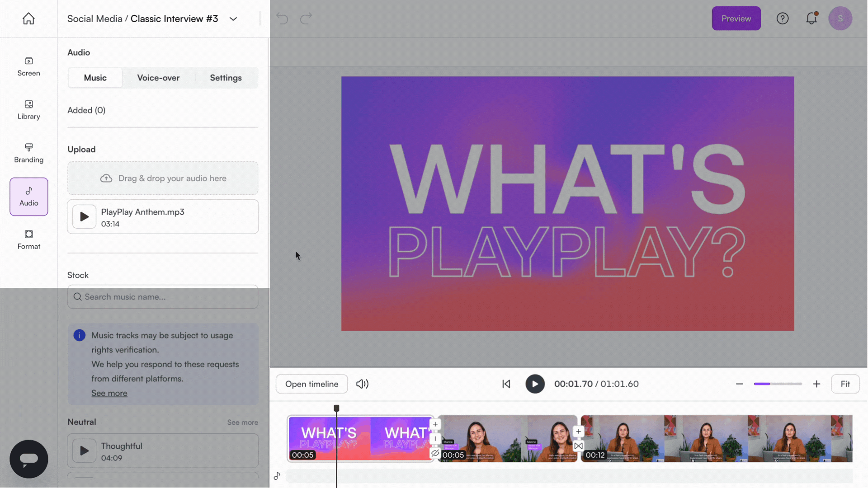The image size is (868, 488).
Task: Open help question mark icon
Action: (783, 19)
